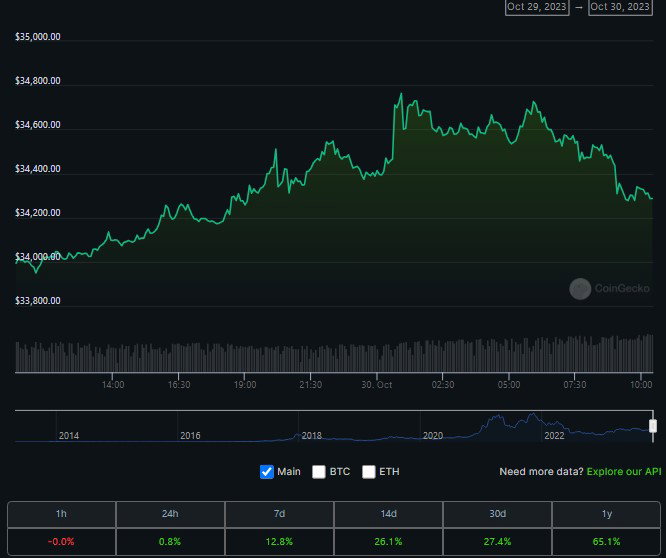Click the $34,600.00 price axis label

click(38, 125)
